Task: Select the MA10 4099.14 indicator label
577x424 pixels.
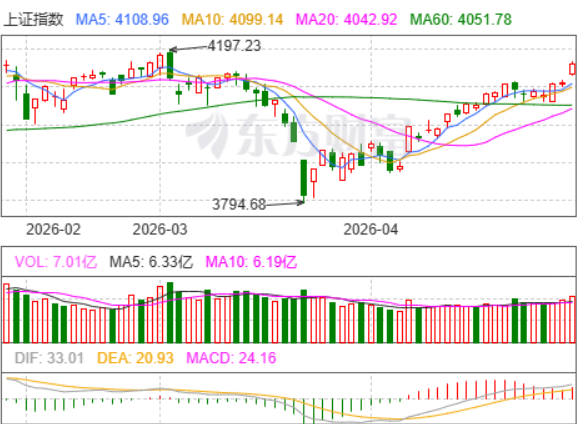Action: click(233, 20)
